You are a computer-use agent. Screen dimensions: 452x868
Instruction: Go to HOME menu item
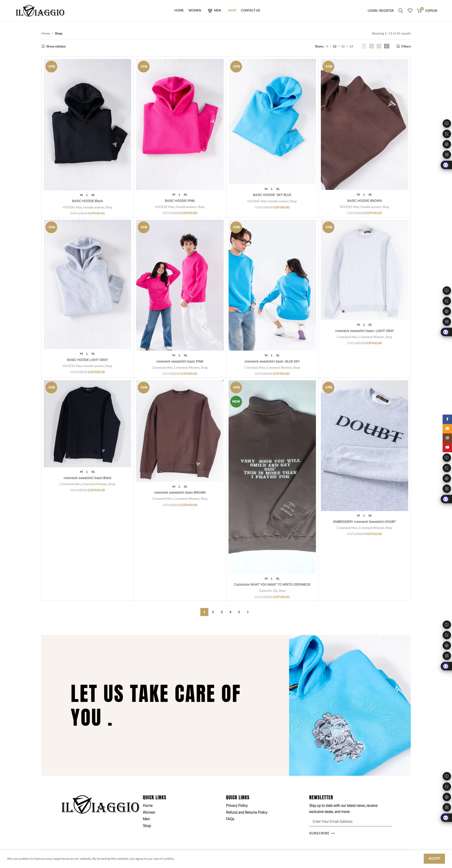tap(179, 10)
